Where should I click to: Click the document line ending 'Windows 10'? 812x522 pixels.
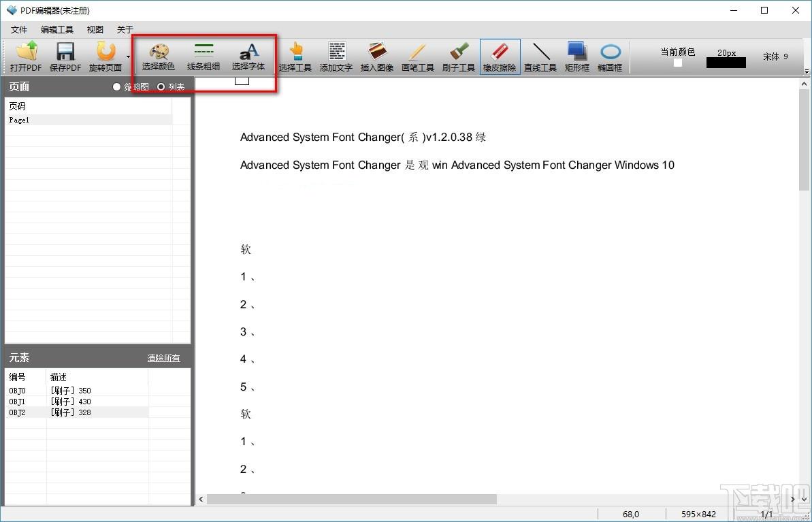click(457, 165)
